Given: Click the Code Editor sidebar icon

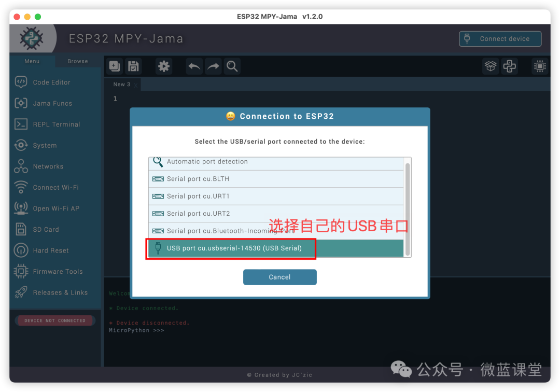Looking at the screenshot, I should [x=21, y=82].
